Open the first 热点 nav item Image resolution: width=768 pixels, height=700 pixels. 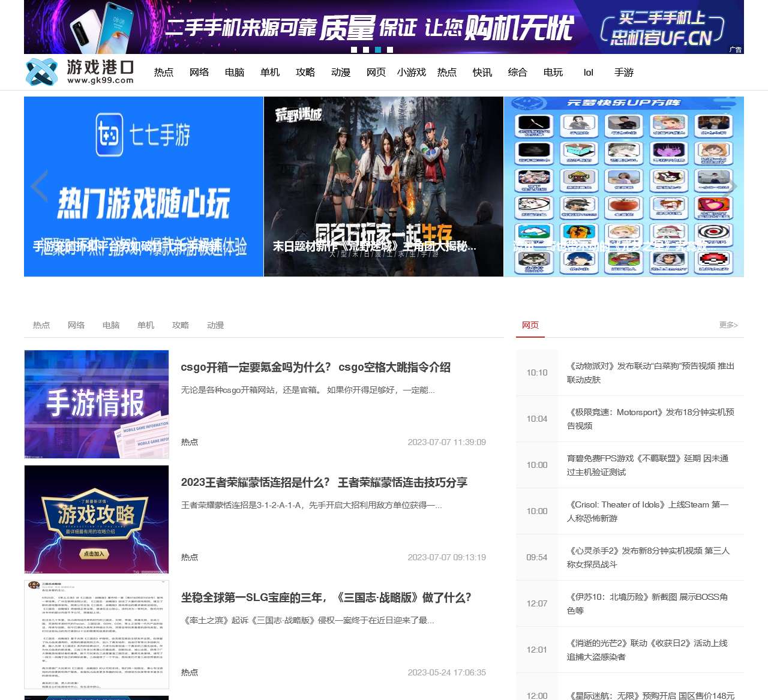[x=163, y=72]
